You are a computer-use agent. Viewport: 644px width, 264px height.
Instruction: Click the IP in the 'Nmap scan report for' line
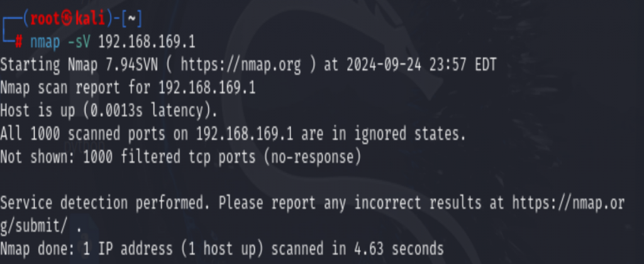point(207,88)
